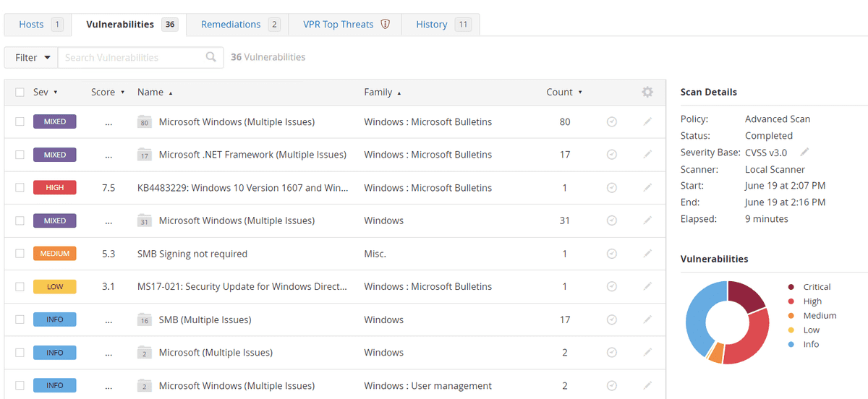Image resolution: width=868 pixels, height=399 pixels.
Task: Sort by the Name column
Action: tap(155, 92)
